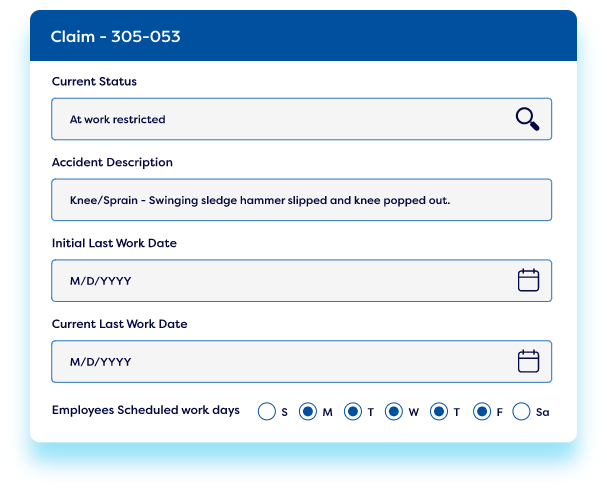Click the 'Employees Scheduled work days' label
This screenshot has height=493, width=607.
[x=145, y=410]
